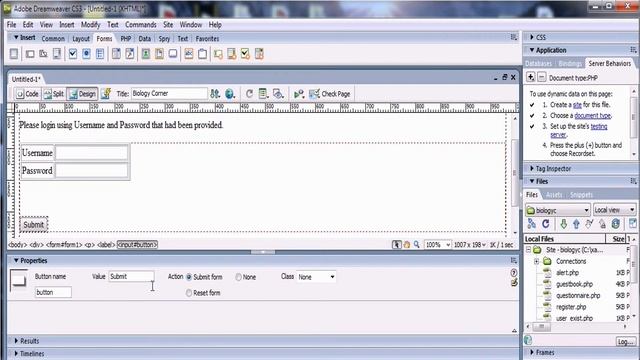Switch to Design view
Screen dimensions: 640x360
[82, 94]
